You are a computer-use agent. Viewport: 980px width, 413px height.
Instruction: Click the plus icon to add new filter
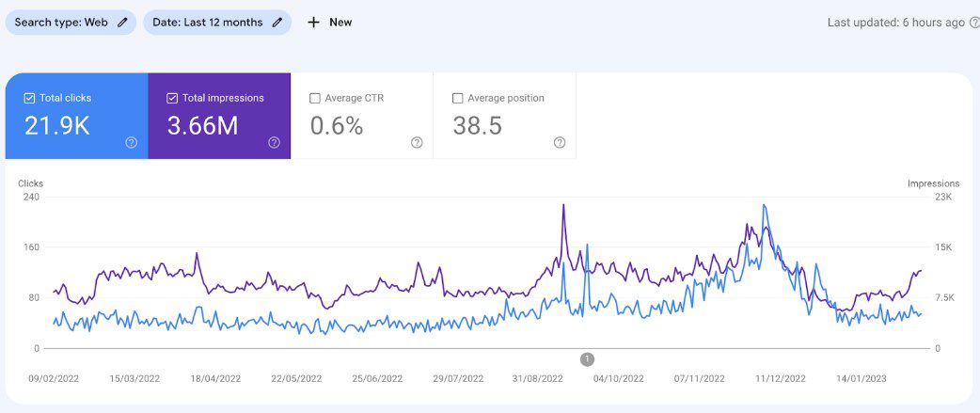(314, 23)
